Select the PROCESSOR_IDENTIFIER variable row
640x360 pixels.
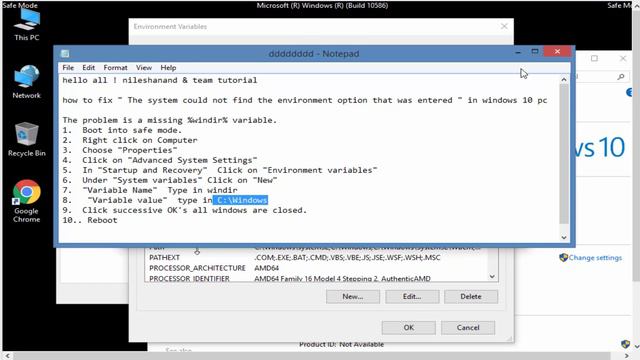point(316,278)
